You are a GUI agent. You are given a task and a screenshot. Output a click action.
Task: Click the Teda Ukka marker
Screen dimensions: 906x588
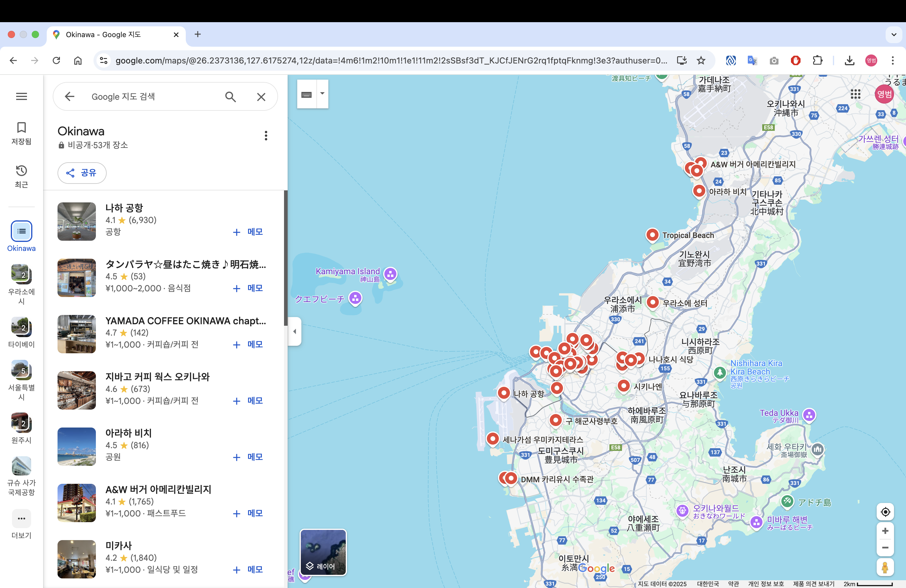pyautogui.click(x=809, y=415)
